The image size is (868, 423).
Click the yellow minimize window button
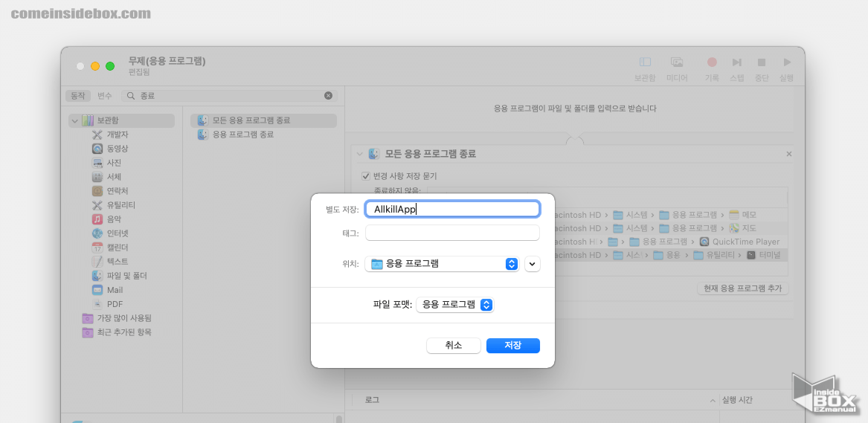[x=95, y=66]
